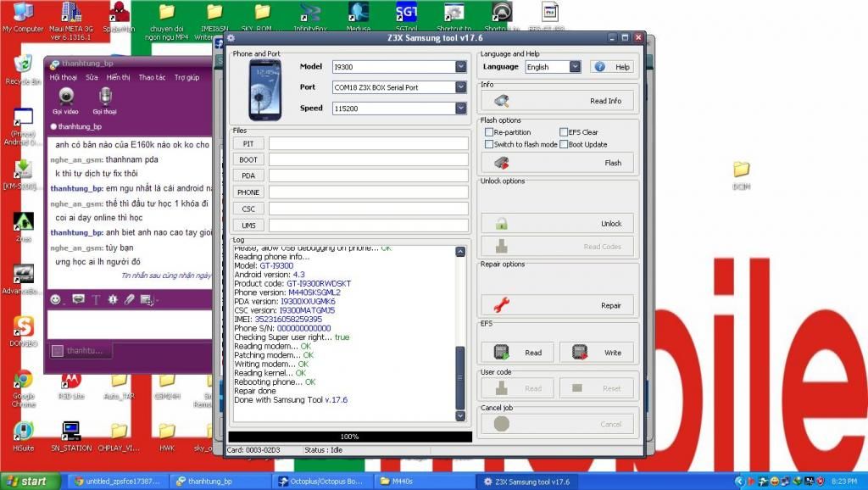Click the CSC file button
The image size is (868, 490).
pos(248,209)
